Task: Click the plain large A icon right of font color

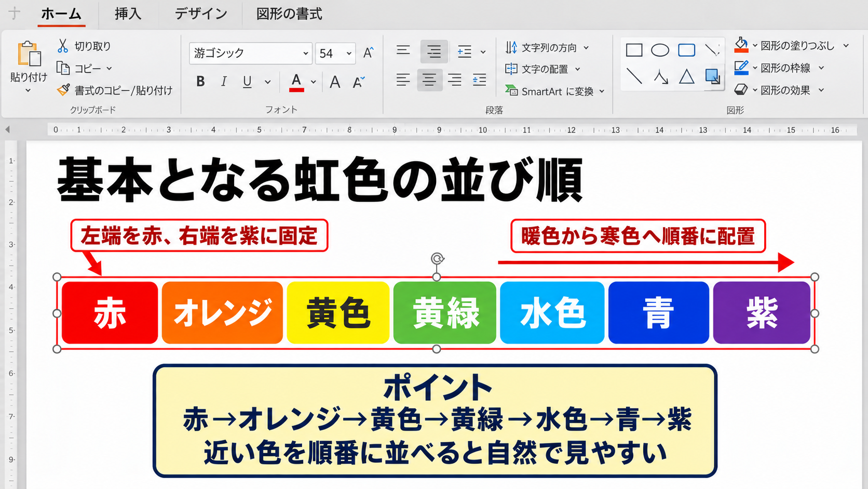Action: click(335, 82)
